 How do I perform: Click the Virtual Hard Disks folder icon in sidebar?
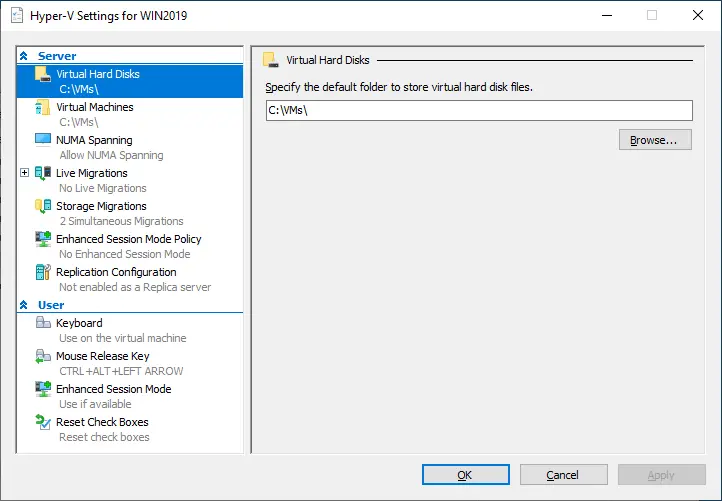43,74
